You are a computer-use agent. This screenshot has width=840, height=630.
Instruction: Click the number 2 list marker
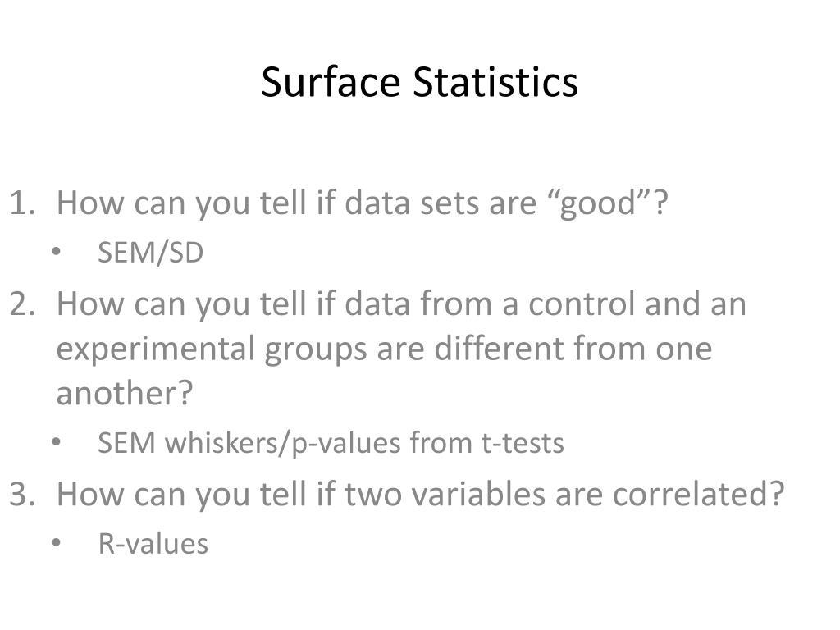tap(22, 304)
